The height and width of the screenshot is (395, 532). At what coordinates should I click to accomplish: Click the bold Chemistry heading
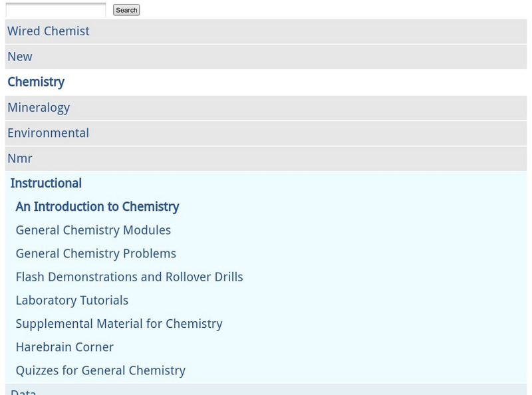(36, 82)
